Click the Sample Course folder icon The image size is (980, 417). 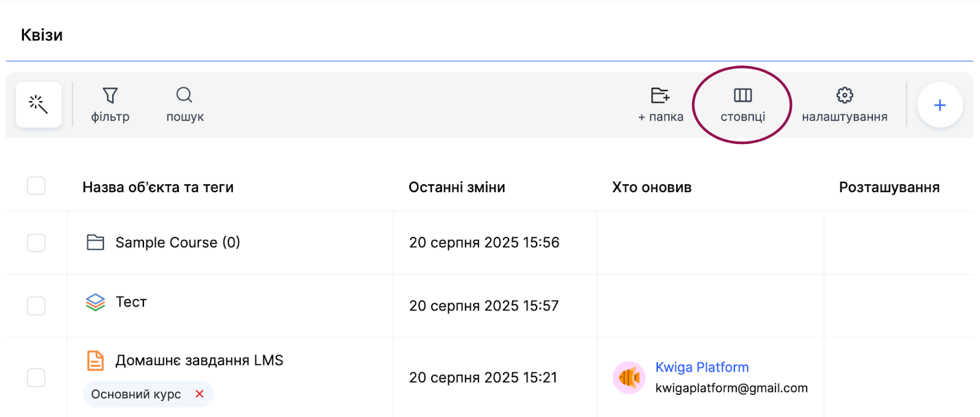96,242
